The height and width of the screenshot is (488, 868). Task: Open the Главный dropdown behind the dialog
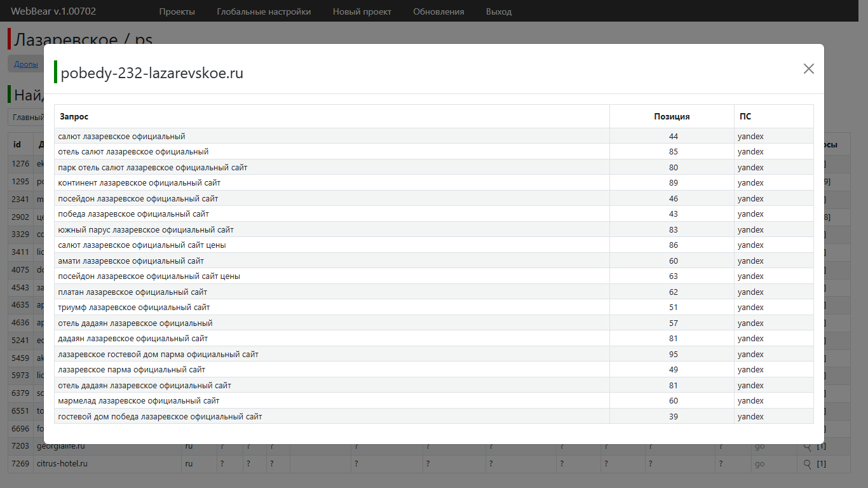pos(27,117)
